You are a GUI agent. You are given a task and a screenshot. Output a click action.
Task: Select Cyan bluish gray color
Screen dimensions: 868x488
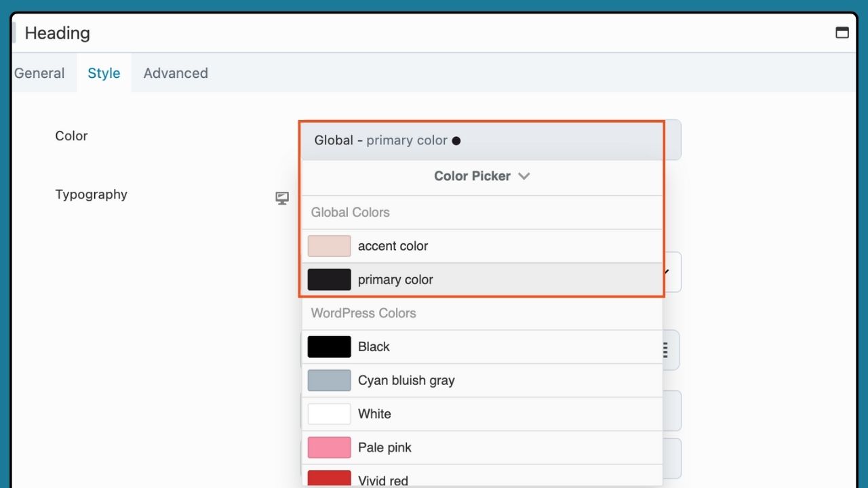click(406, 380)
